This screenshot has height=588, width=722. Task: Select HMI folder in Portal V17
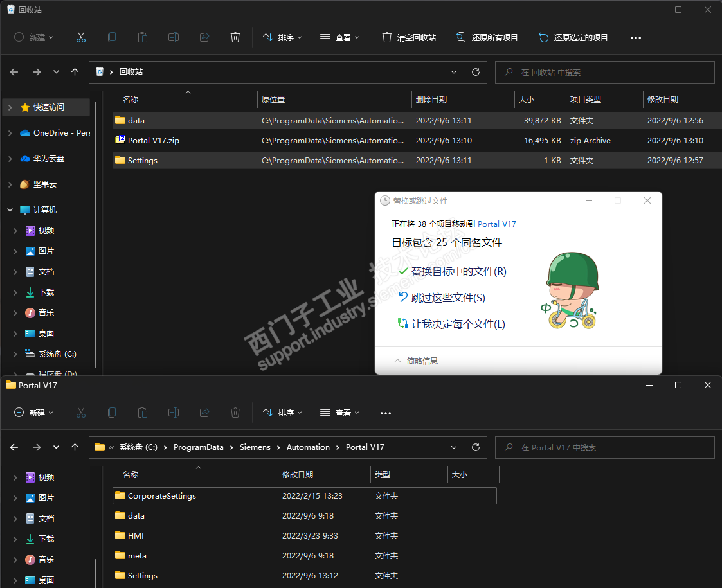[x=305, y=535]
